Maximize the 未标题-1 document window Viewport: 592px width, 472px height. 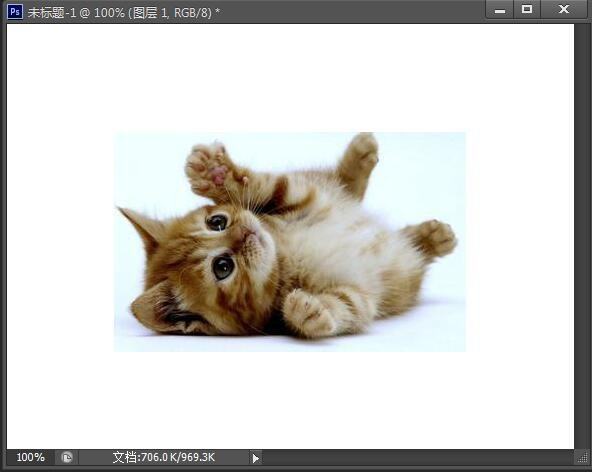pyautogui.click(x=527, y=9)
